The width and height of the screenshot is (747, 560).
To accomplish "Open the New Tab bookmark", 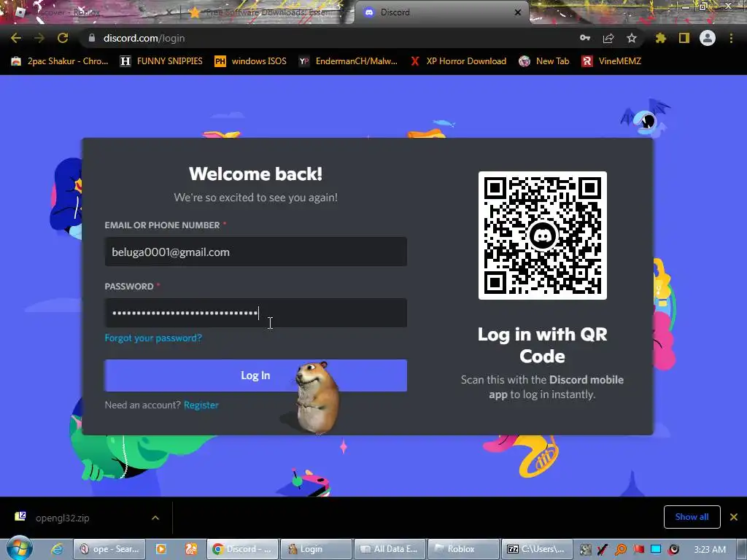I will click(x=544, y=61).
